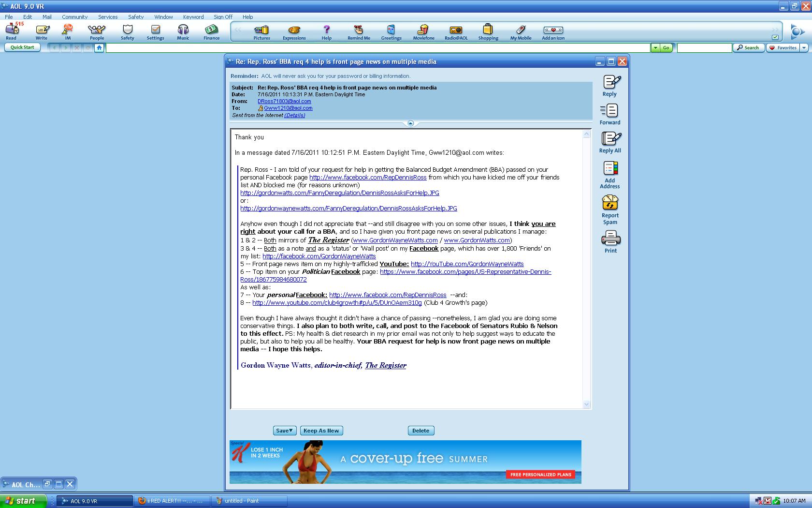Click the Expressions icon
Screen dimensions: 812x508
point(294,32)
